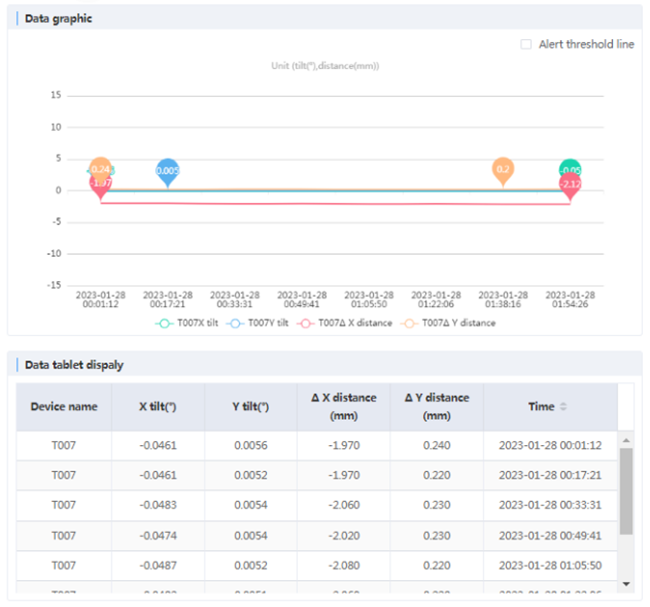Enable the Alert threshold line checkbox
The width and height of the screenshot is (650, 607).
click(x=526, y=44)
